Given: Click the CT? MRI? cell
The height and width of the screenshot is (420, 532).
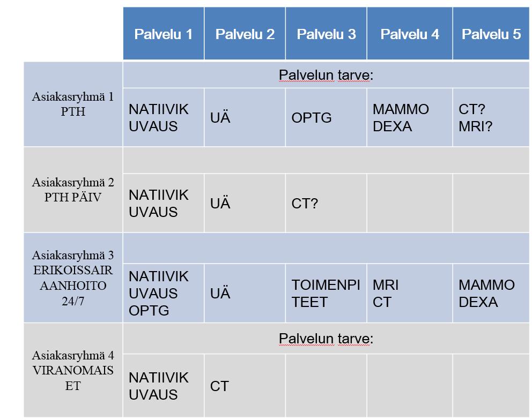Looking at the screenshot, I should (491, 117).
